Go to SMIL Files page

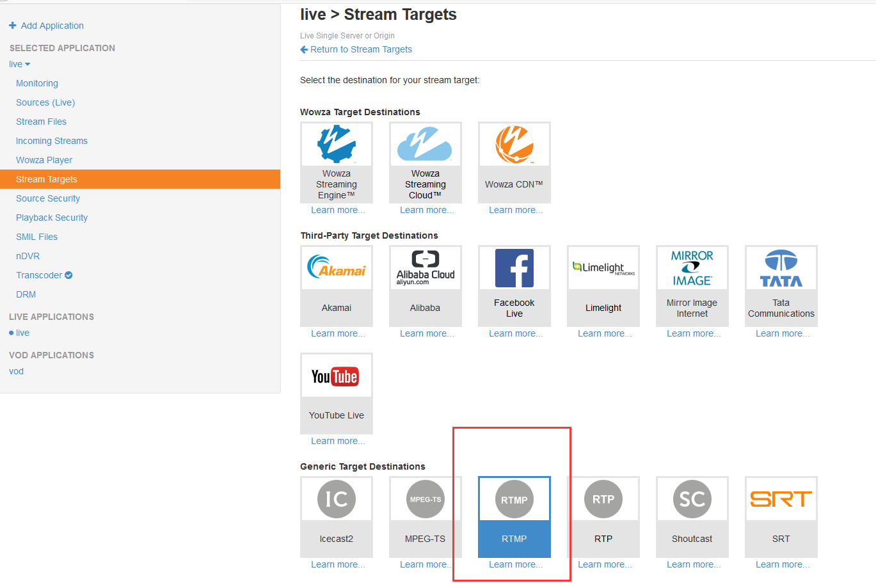[36, 237]
